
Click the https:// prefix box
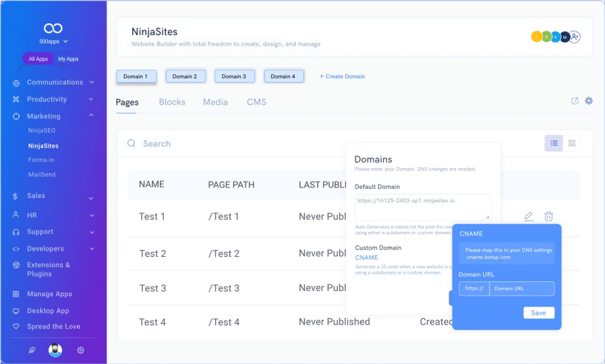pos(474,288)
